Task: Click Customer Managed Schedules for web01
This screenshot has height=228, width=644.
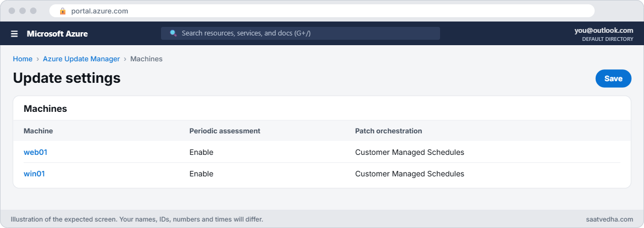Action: (409, 152)
